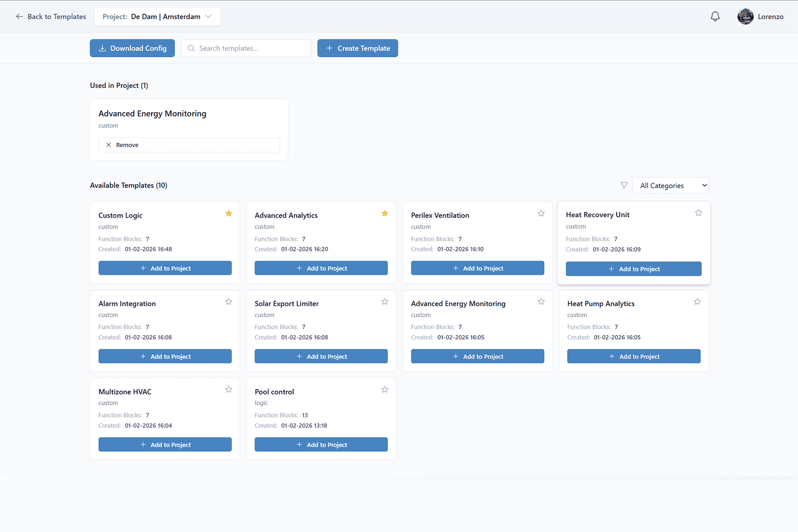
Task: Click the X icon on the Remove button
Action: (x=108, y=145)
